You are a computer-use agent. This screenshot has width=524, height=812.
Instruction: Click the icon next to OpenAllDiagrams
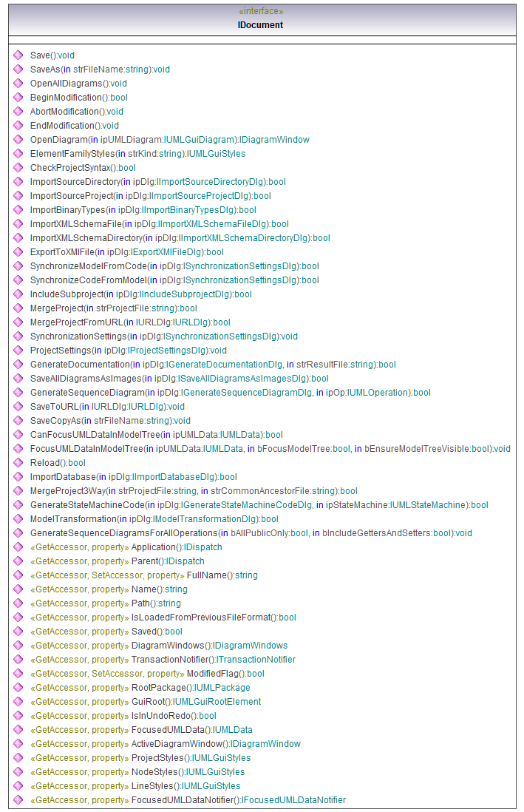18,84
